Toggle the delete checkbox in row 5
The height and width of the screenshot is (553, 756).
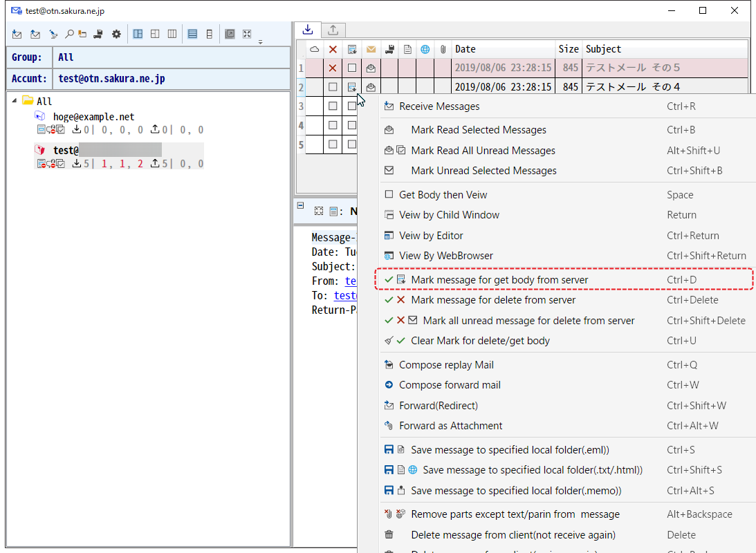(x=333, y=144)
